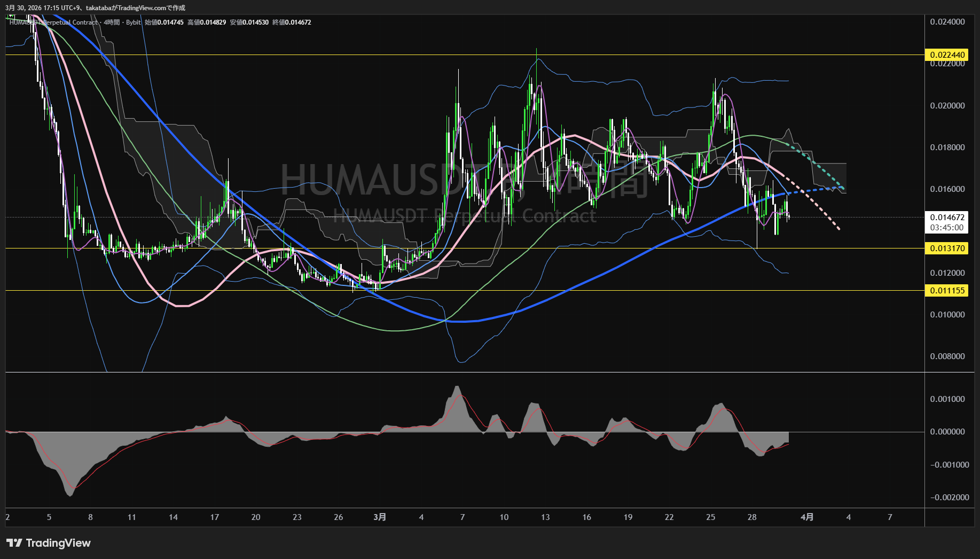Click the 0.024000 price axis tick
This screenshot has width=980, height=559.
coord(947,22)
